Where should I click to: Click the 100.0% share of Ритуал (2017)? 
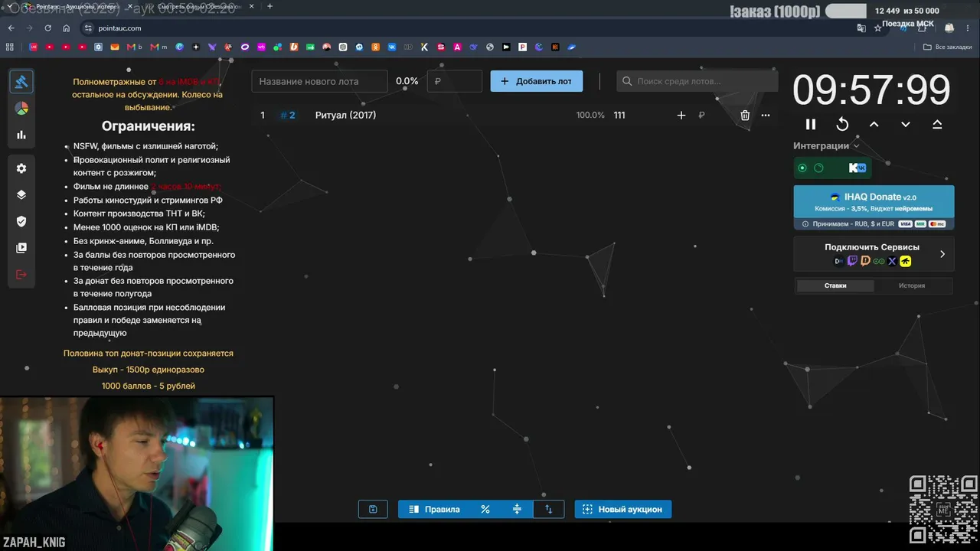click(590, 116)
